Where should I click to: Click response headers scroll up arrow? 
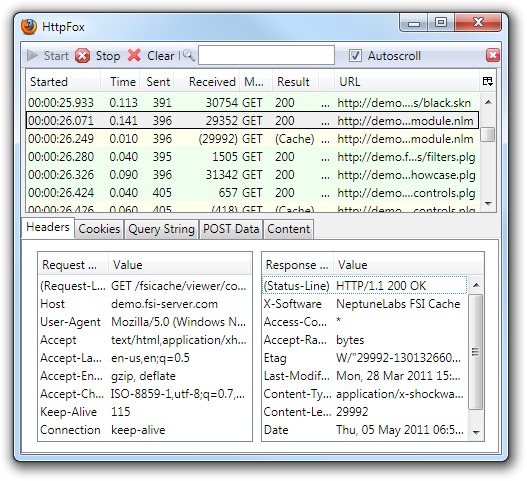pos(476,285)
